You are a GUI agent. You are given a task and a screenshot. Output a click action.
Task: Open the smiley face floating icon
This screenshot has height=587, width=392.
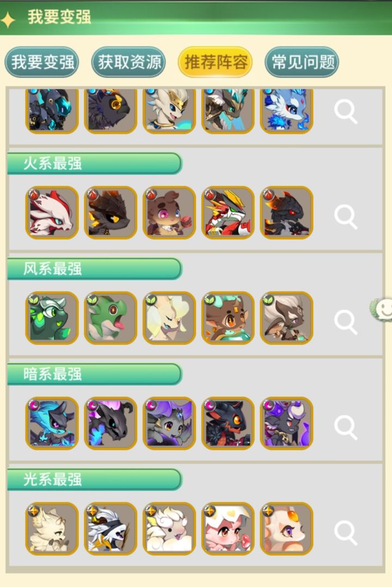pos(381,310)
